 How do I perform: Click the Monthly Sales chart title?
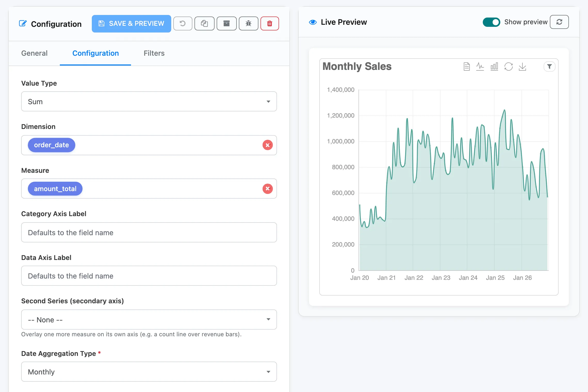tap(357, 66)
